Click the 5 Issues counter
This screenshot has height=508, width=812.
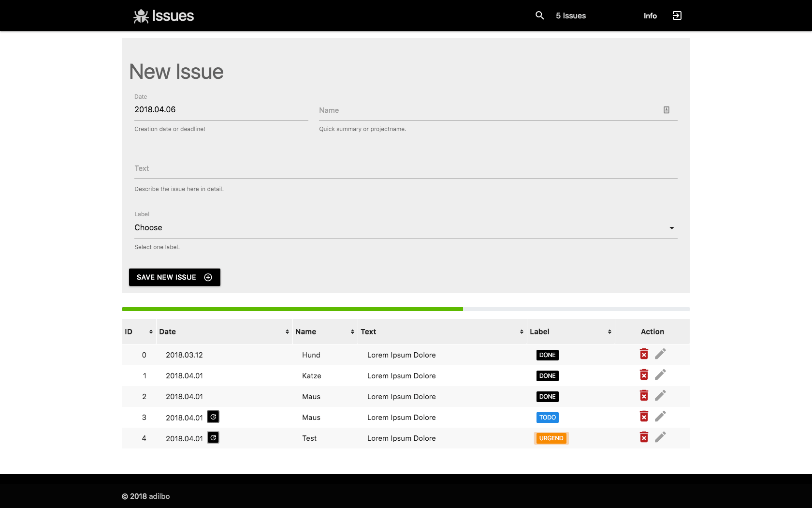click(x=571, y=16)
